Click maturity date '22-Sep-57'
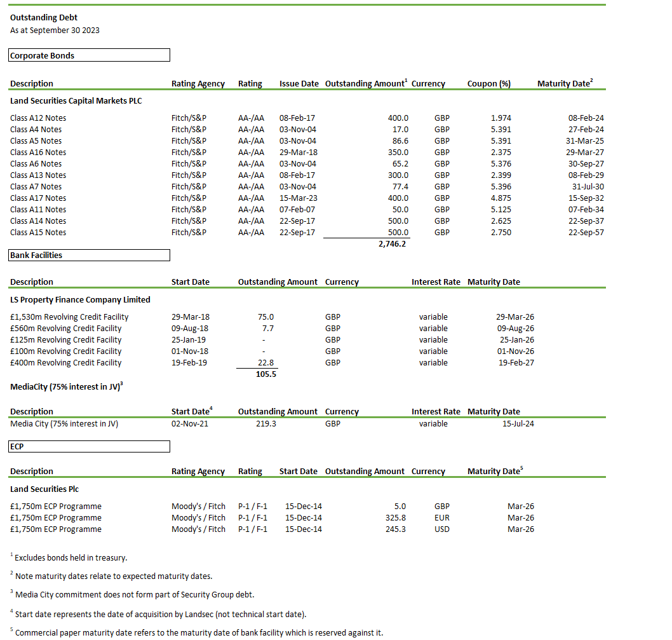Viewport: 672px width, 640px height. pyautogui.click(x=586, y=233)
